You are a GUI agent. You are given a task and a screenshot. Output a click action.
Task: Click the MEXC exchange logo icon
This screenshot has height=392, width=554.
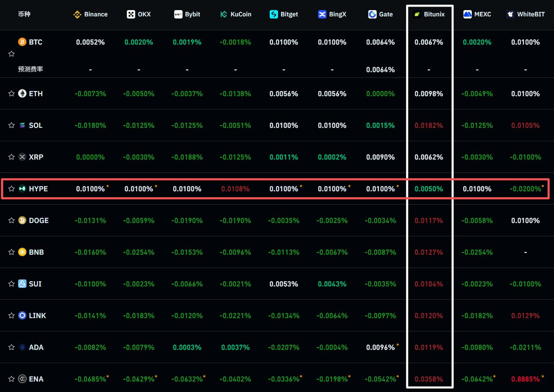(467, 14)
